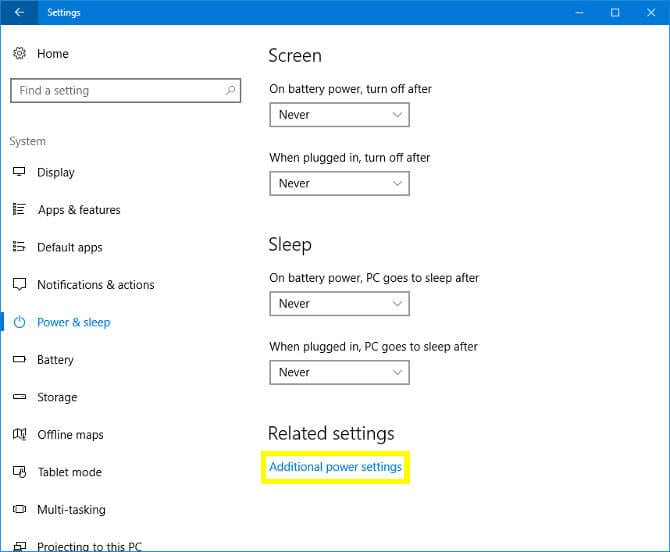Image resolution: width=670 pixels, height=552 pixels.
Task: Minimize the Settings window
Action: click(x=579, y=12)
